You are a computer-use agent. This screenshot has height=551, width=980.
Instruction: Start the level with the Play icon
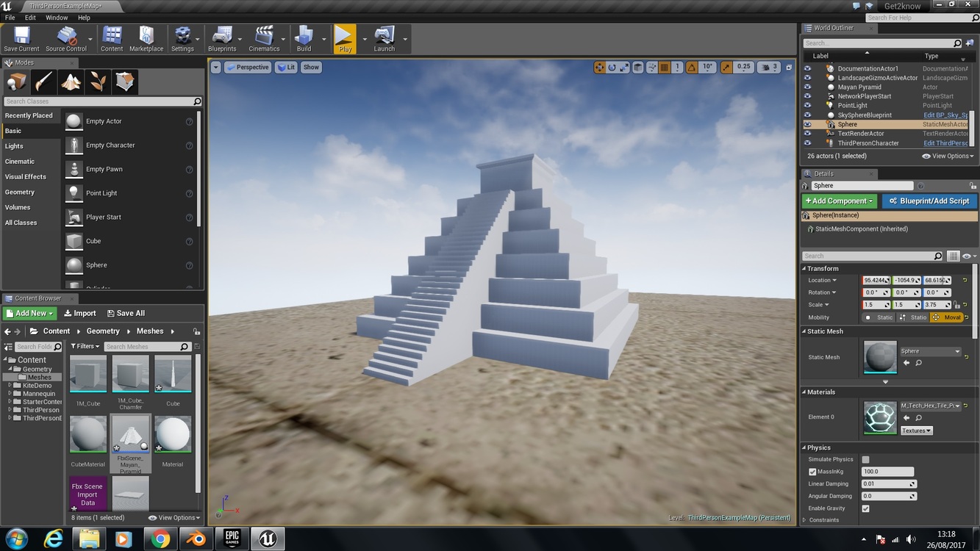(x=344, y=39)
